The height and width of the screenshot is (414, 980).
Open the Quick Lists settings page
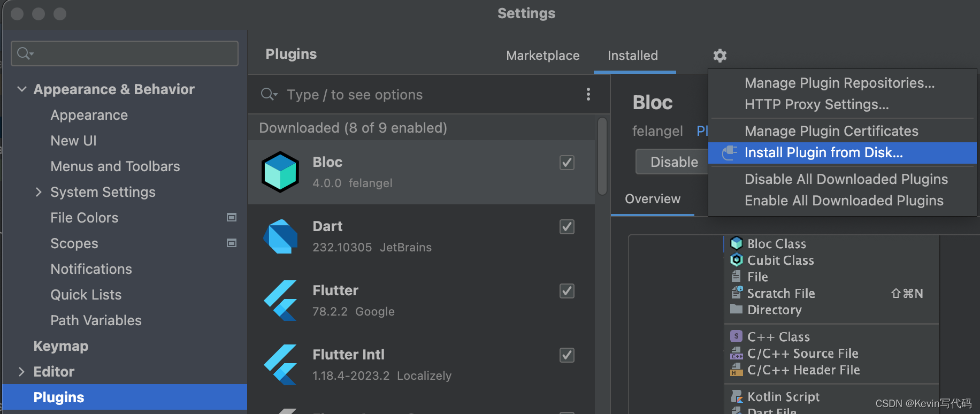[86, 295]
